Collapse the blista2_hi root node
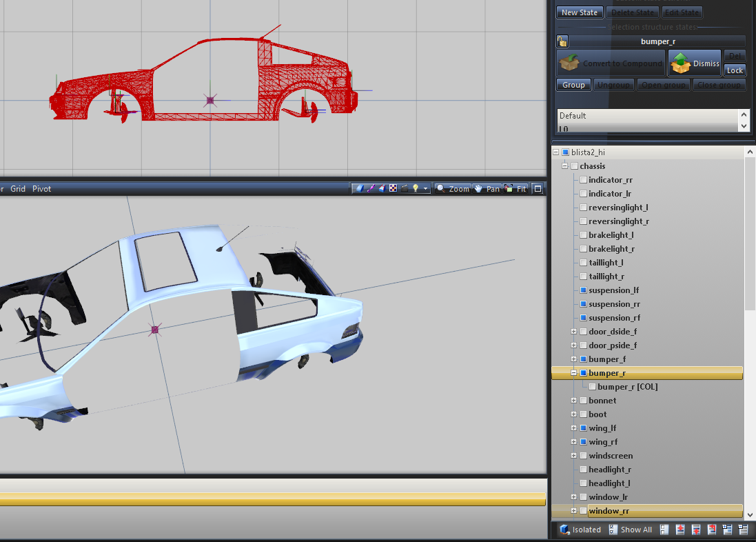Image resolution: width=756 pixels, height=542 pixels. pyautogui.click(x=556, y=152)
